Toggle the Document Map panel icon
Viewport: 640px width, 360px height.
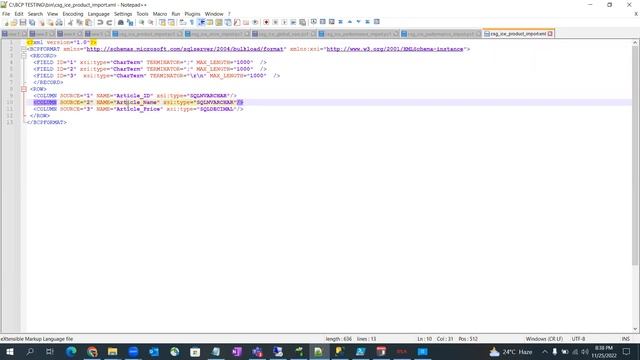[219, 22]
